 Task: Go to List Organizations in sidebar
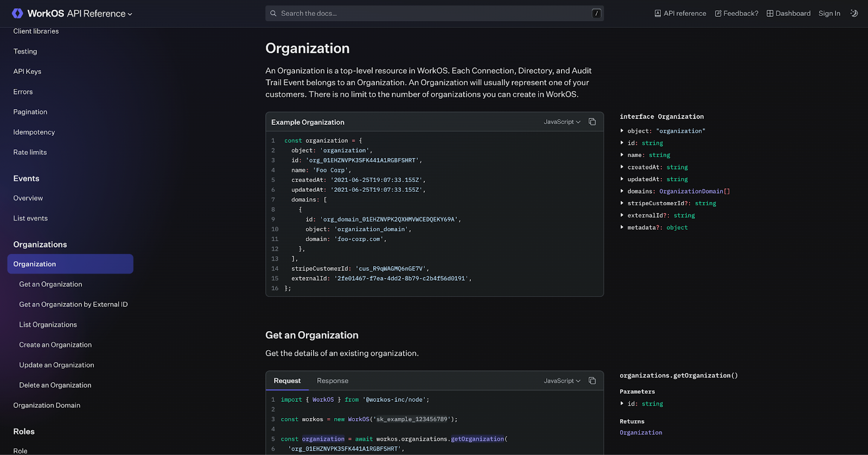coord(48,325)
